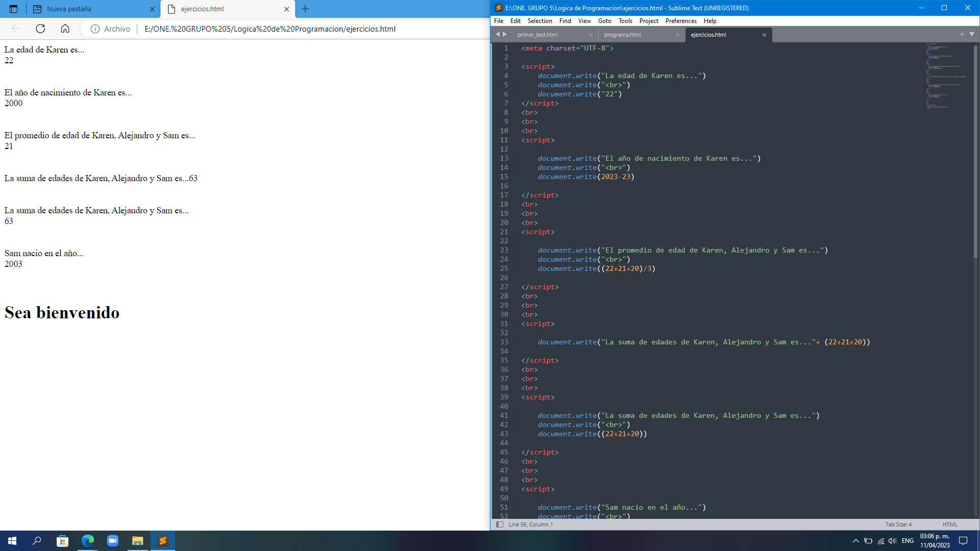This screenshot has height=551, width=980.
Task: Reload the ejercicios.html page in browser
Action: click(40, 29)
